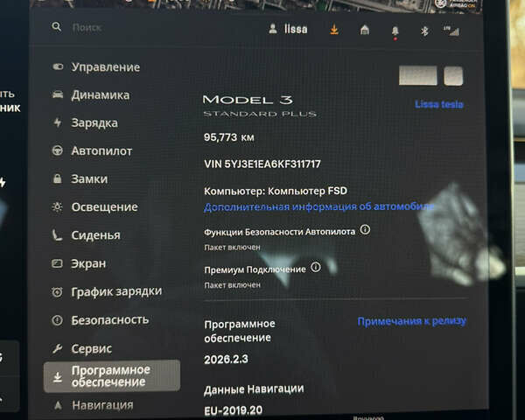This screenshot has height=420, width=525.
Task: Open the Bluetooth settings icon
Action: 424,31
